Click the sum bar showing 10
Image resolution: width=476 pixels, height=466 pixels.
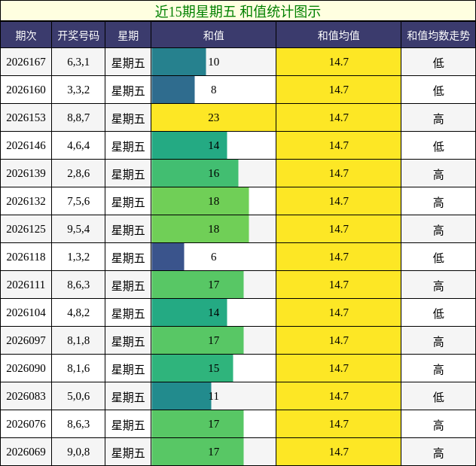coord(178,62)
